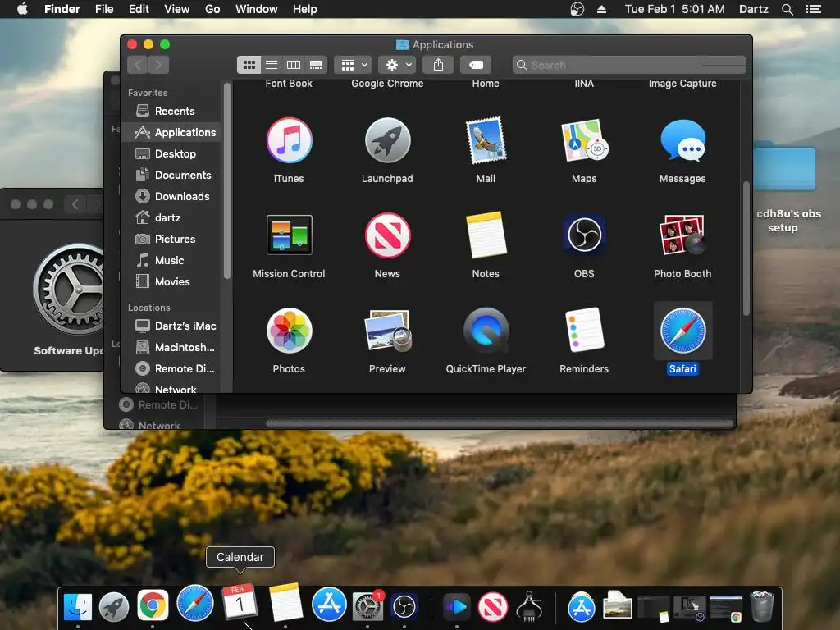Select the Reminders app icon
Image resolution: width=840 pixels, height=630 pixels.
point(584,331)
